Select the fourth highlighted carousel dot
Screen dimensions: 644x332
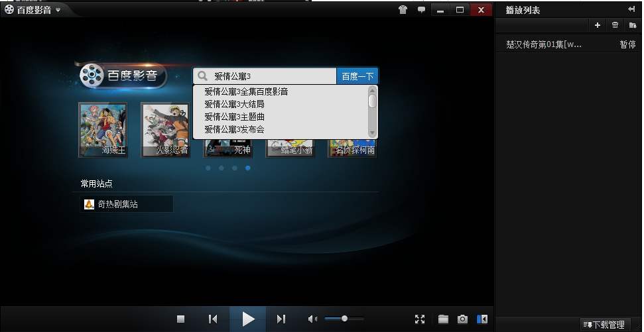(247, 168)
